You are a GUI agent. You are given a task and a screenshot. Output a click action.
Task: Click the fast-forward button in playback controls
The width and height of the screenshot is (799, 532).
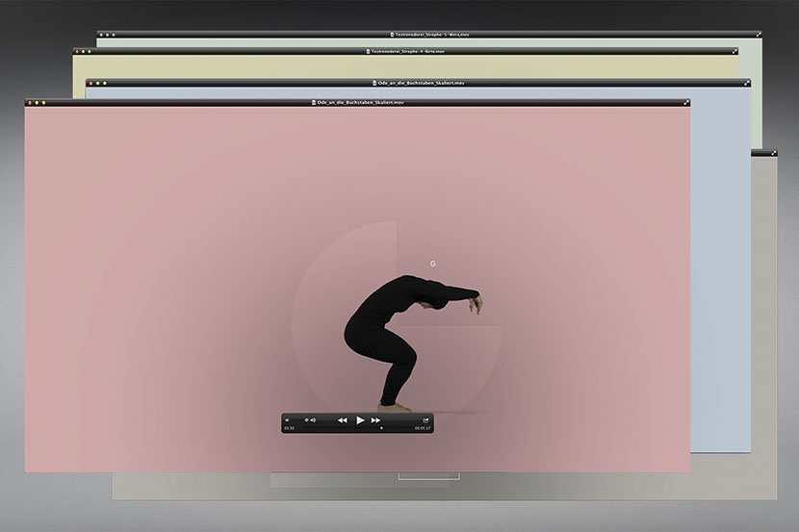376,420
